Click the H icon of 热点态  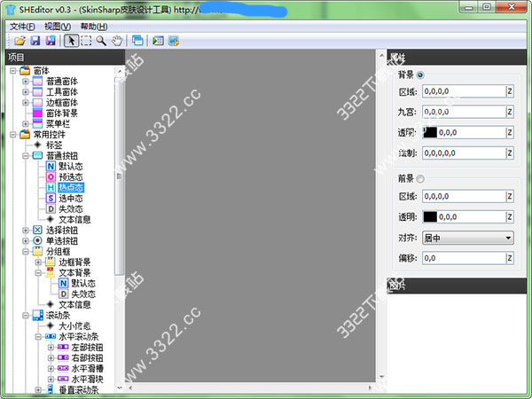pyautogui.click(x=51, y=188)
